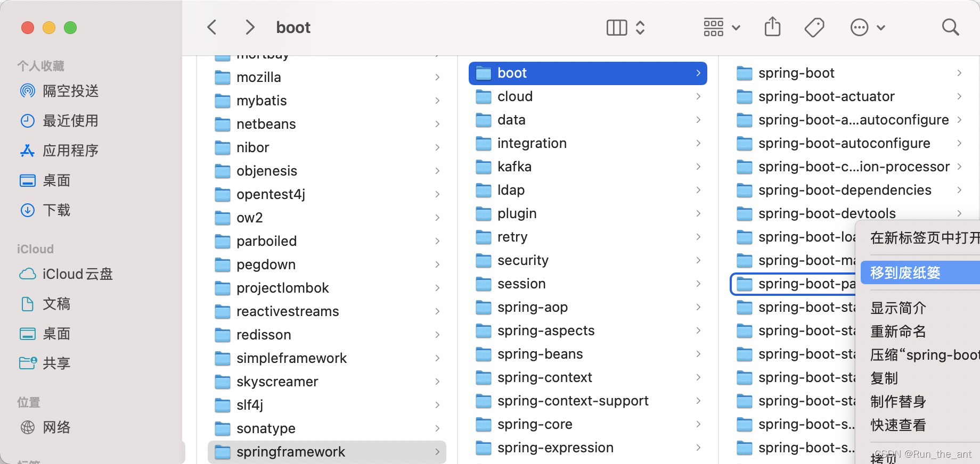
Task: Open 文稿 in sidebar
Action: tap(45, 304)
